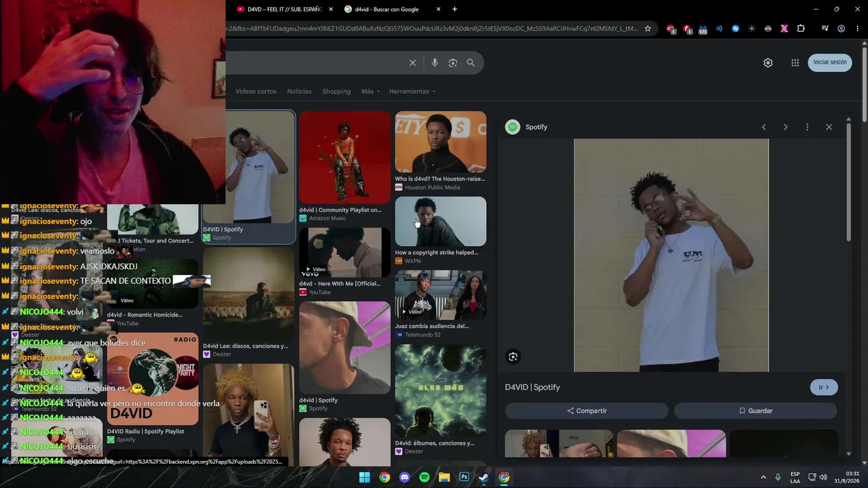
Task: Show hidden system tray icons
Action: (x=763, y=477)
